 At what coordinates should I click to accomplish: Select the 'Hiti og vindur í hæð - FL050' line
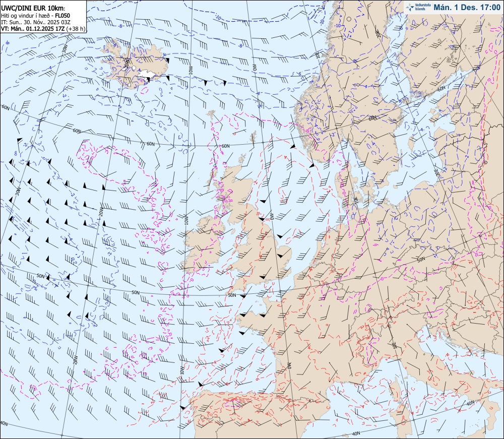(x=35, y=16)
